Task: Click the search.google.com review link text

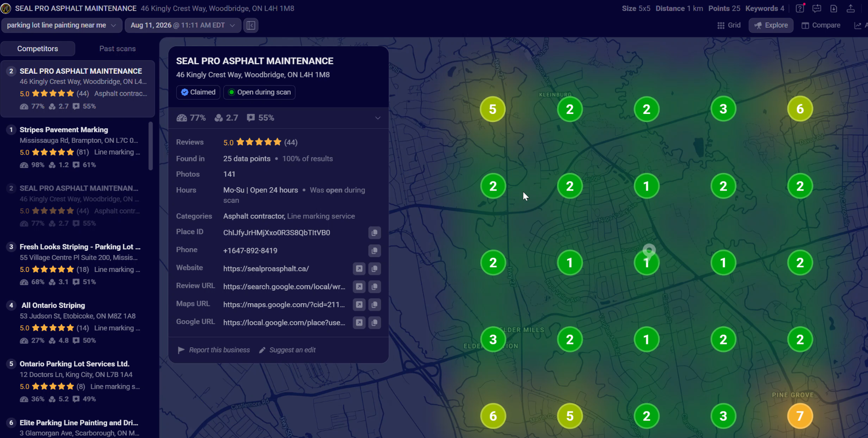Action: click(284, 287)
